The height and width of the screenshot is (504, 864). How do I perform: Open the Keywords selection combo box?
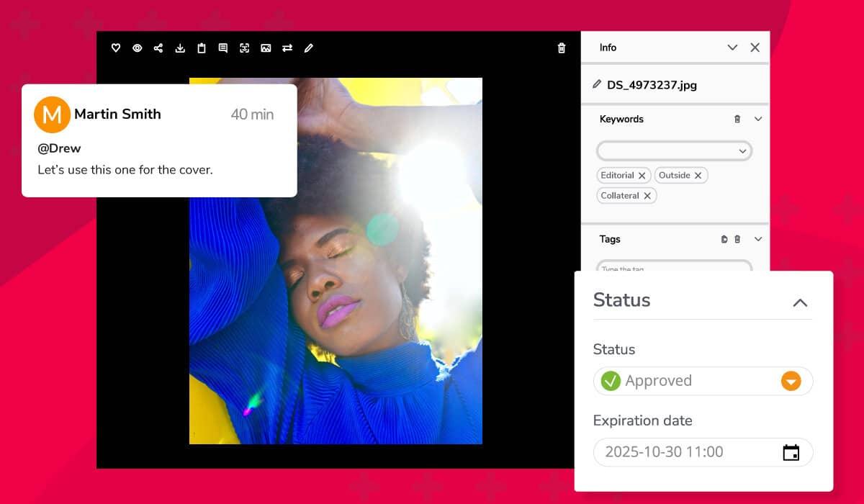coord(674,151)
